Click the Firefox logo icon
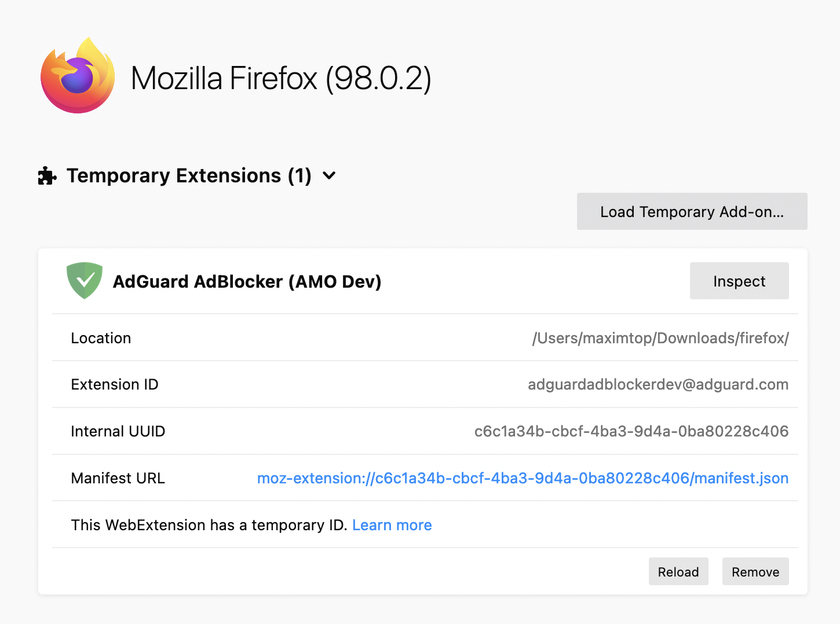This screenshot has width=840, height=624. [78, 75]
